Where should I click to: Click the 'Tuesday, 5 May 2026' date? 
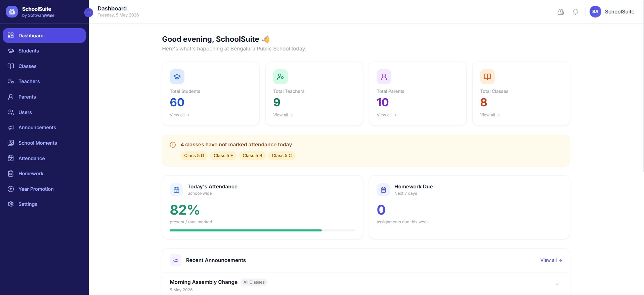click(118, 15)
